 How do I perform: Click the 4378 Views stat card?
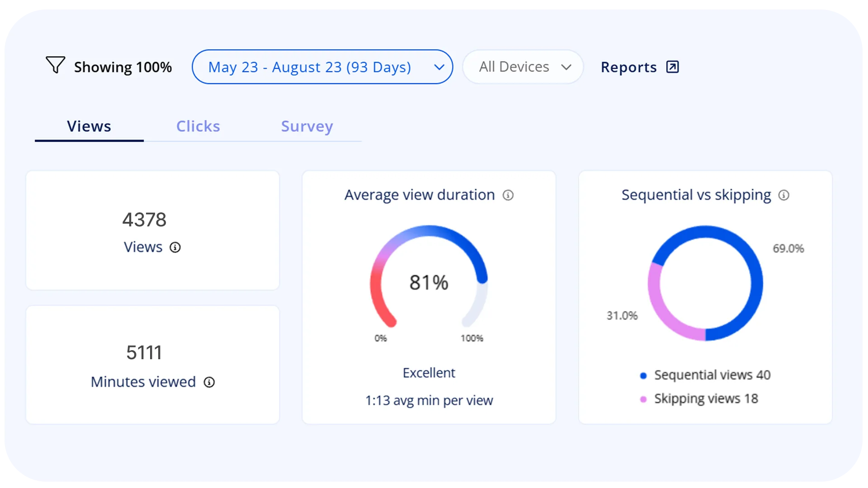click(152, 230)
